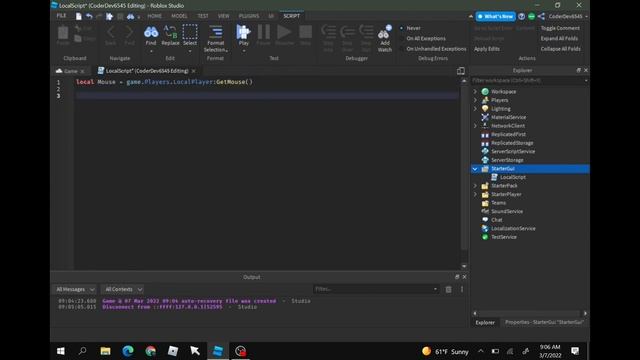Screen dimensions: 640x360
Task: Open the MODEL ribbon tab
Action: pyautogui.click(x=179, y=16)
